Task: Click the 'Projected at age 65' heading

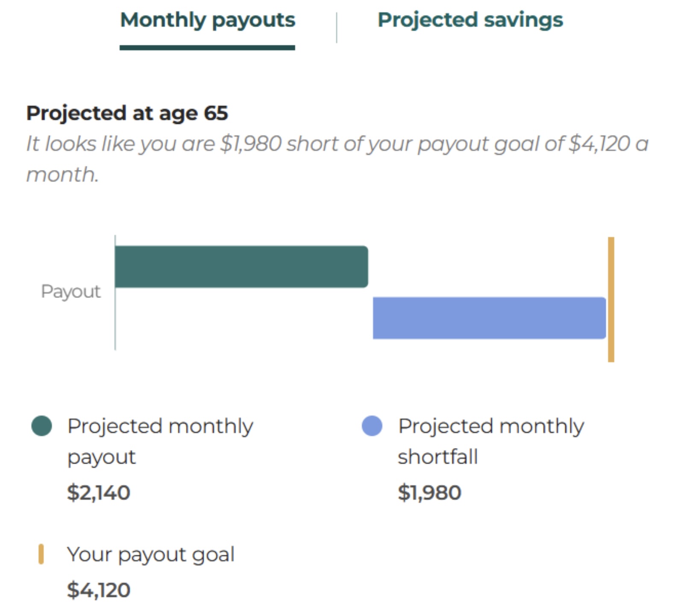Action: pos(127,113)
